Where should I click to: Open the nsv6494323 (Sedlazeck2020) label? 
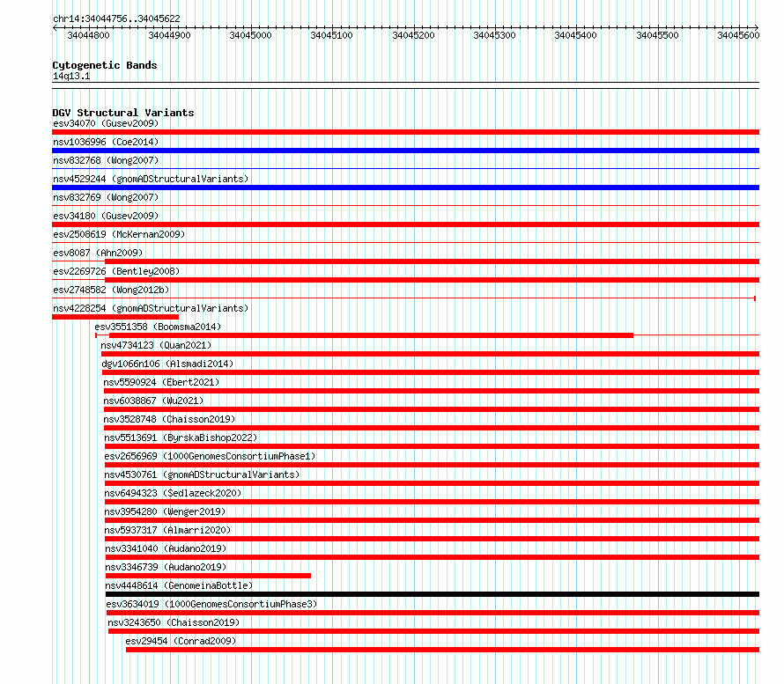tap(173, 493)
